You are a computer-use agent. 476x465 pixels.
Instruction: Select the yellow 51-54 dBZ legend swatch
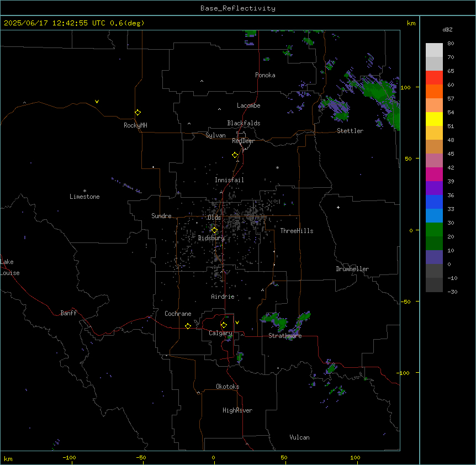pyautogui.click(x=434, y=119)
